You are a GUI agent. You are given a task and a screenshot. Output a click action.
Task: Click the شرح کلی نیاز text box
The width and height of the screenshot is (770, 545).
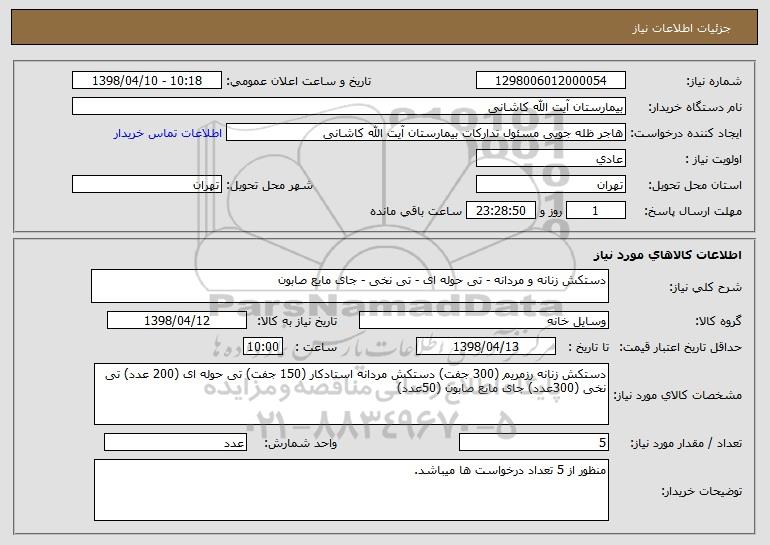click(x=350, y=286)
